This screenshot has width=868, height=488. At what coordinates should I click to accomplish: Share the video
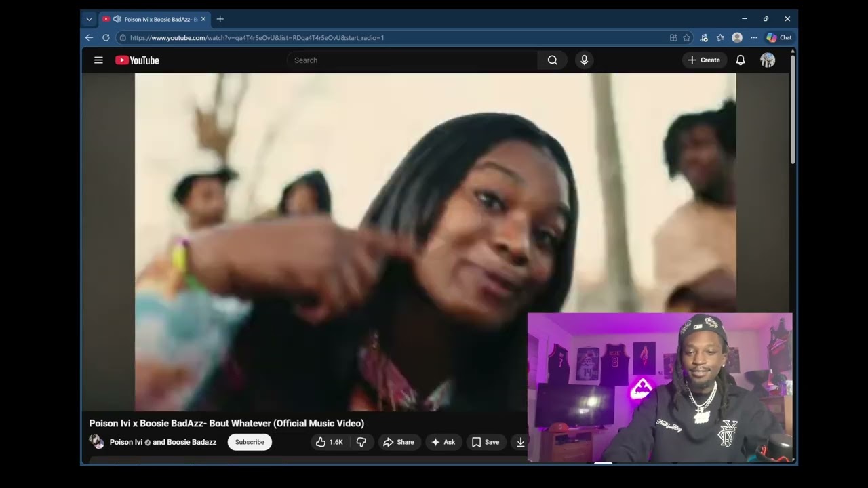pyautogui.click(x=399, y=442)
